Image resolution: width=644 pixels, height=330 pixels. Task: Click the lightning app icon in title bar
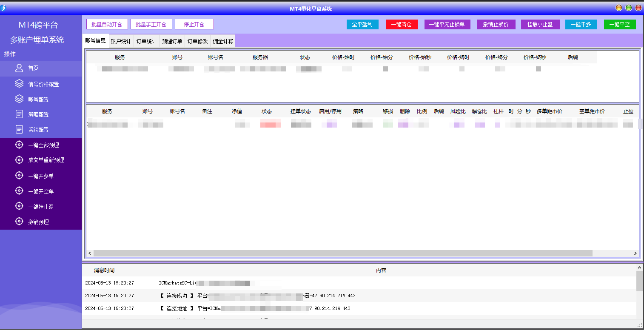point(4,8)
